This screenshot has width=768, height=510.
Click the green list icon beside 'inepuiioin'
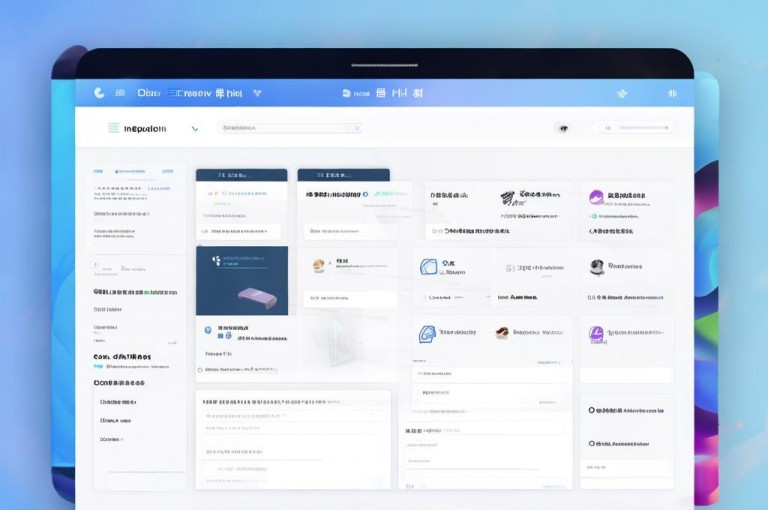113,128
